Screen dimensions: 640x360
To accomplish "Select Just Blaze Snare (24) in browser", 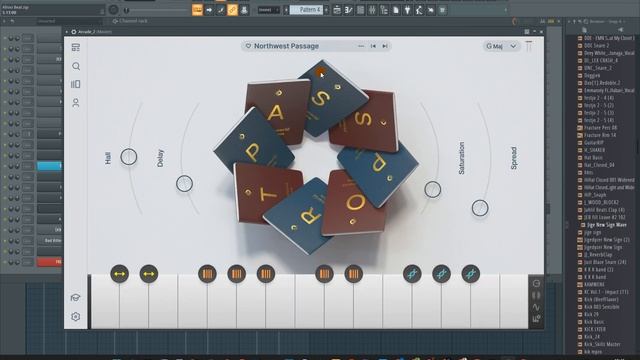I will coord(604,262).
